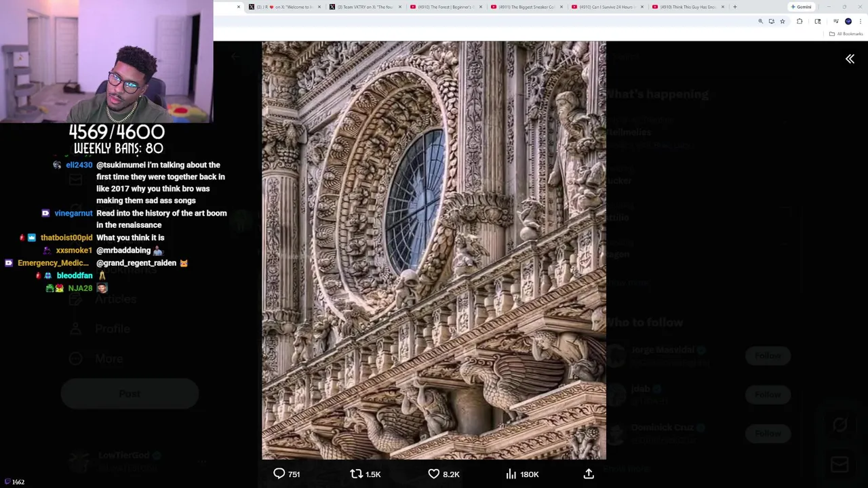
Task: Click the 4569/4600 subscriber goal counter
Action: point(117,131)
